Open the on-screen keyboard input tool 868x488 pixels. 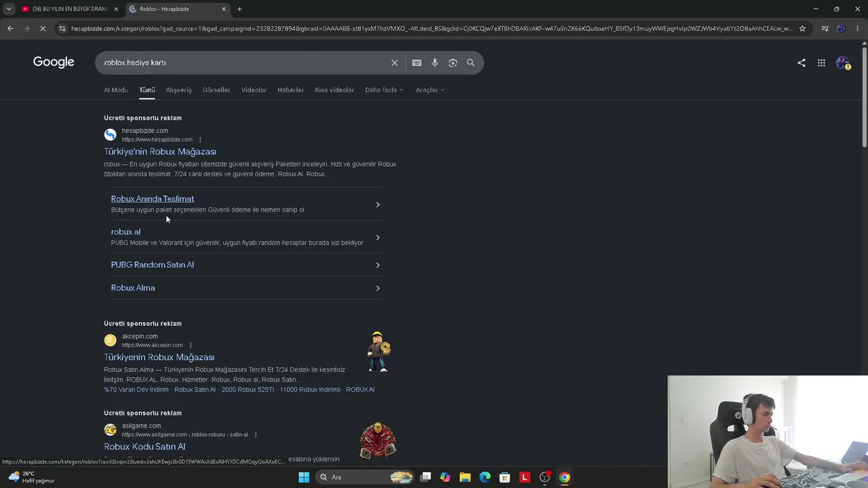pyautogui.click(x=416, y=62)
